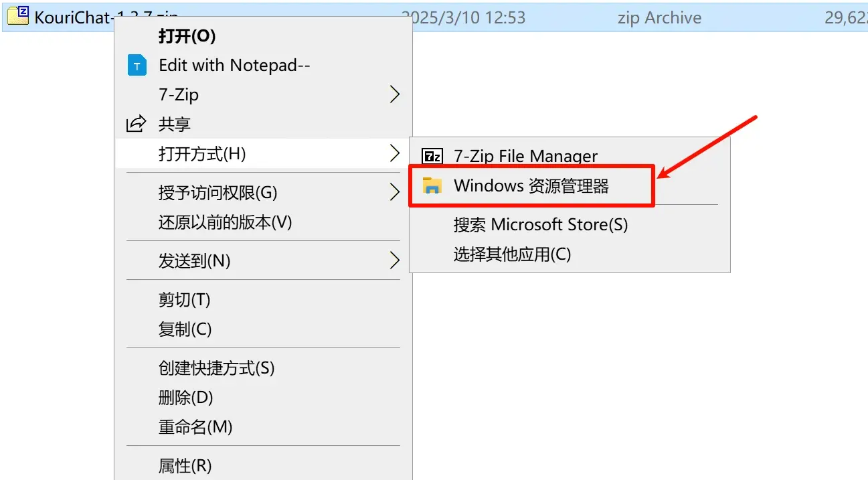This screenshot has height=480, width=868.
Task: Click the Notepad-- blue icon
Action: [x=137, y=66]
